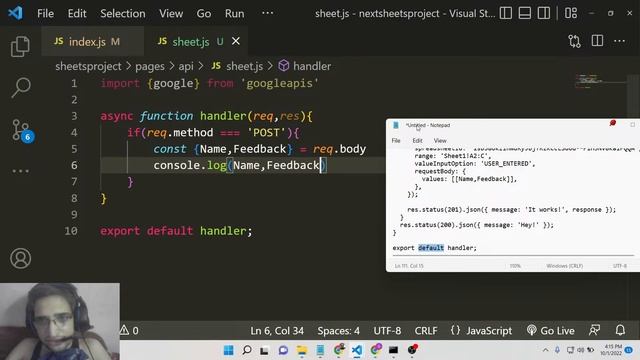The width and height of the screenshot is (640, 360).
Task: Switch to Visual Studio Code on the taskbar
Action: tap(357, 350)
